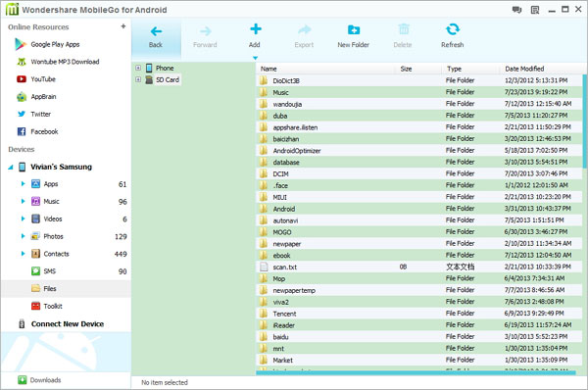Select the .face folder

pyautogui.click(x=418, y=185)
